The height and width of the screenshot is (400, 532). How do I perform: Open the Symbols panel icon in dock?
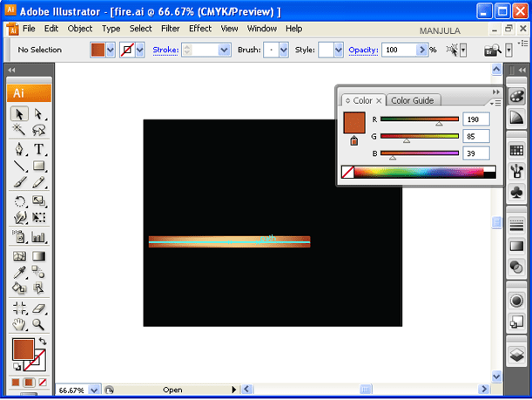[x=516, y=193]
